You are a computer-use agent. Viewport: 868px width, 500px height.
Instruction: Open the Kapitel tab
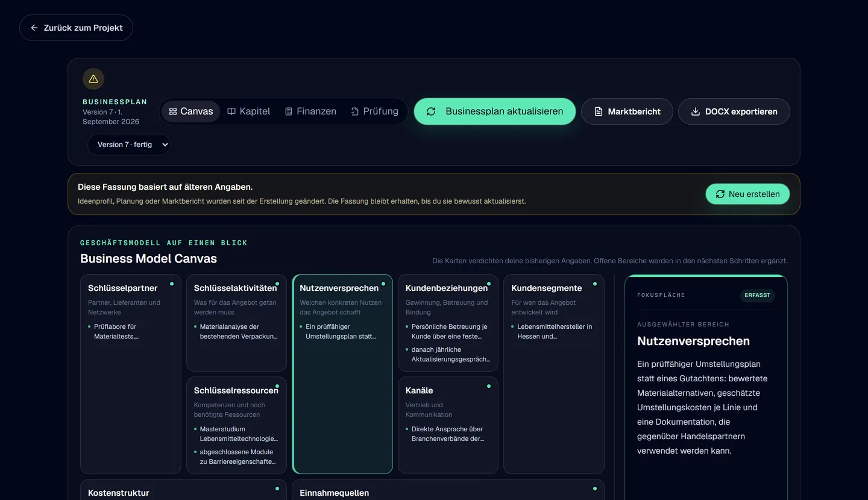pos(248,111)
